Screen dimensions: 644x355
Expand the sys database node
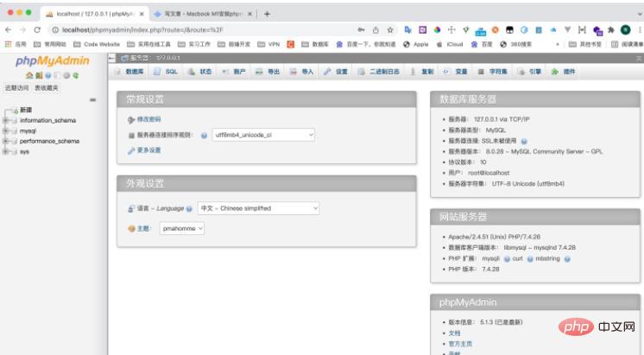(x=5, y=152)
